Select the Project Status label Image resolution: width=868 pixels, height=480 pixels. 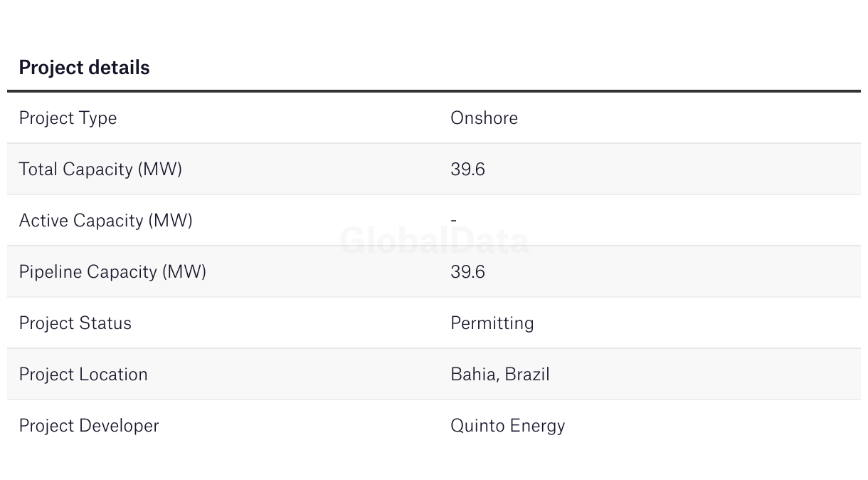coord(75,323)
